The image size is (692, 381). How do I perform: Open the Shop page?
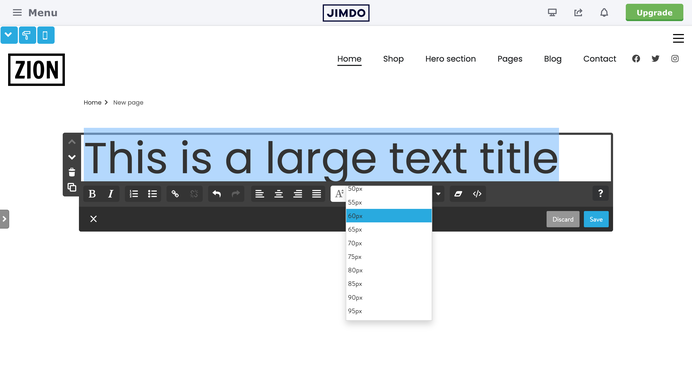point(393,59)
